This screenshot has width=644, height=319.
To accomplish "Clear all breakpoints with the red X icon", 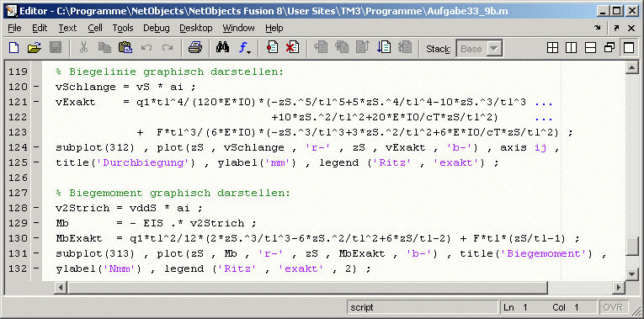I will (x=292, y=47).
